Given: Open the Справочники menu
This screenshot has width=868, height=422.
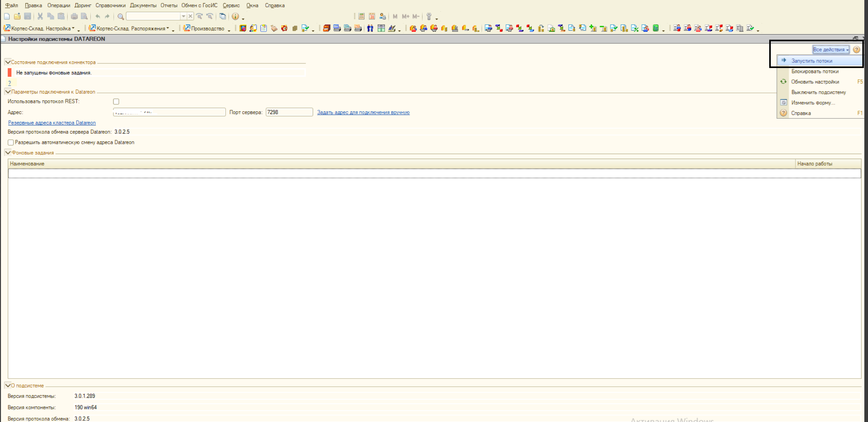Looking at the screenshot, I should 110,5.
